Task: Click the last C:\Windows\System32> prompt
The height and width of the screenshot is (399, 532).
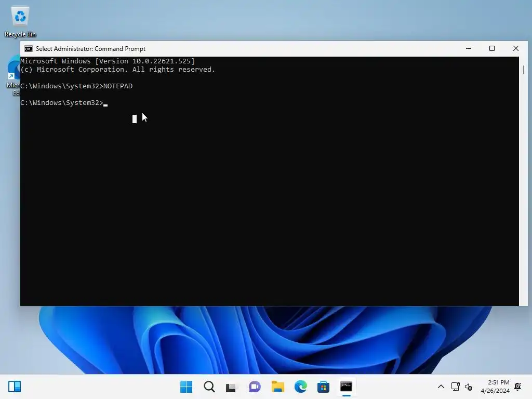Action: (x=62, y=103)
